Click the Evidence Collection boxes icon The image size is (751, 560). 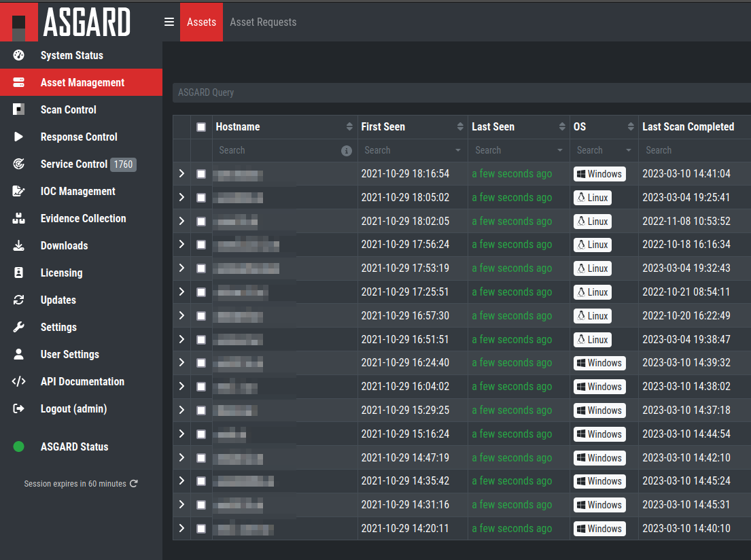pyautogui.click(x=18, y=218)
